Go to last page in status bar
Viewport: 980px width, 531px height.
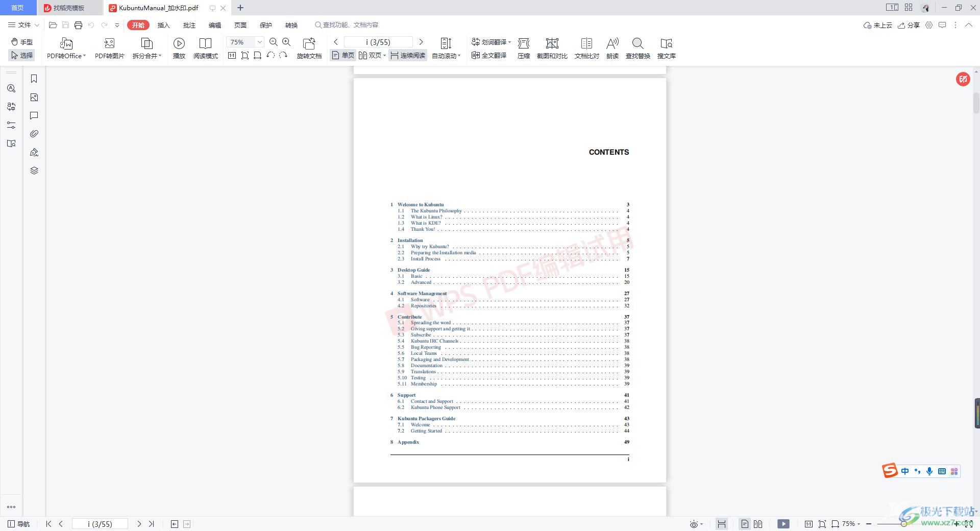point(152,524)
